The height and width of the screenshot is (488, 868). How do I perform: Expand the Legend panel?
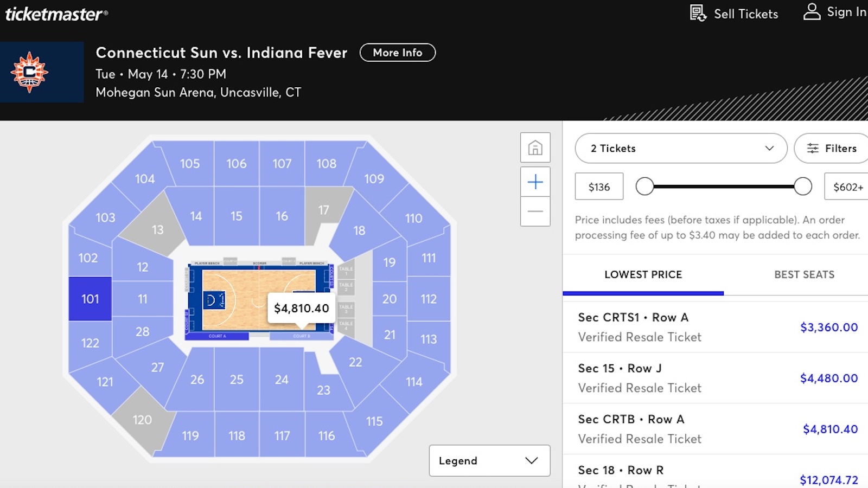pyautogui.click(x=488, y=460)
